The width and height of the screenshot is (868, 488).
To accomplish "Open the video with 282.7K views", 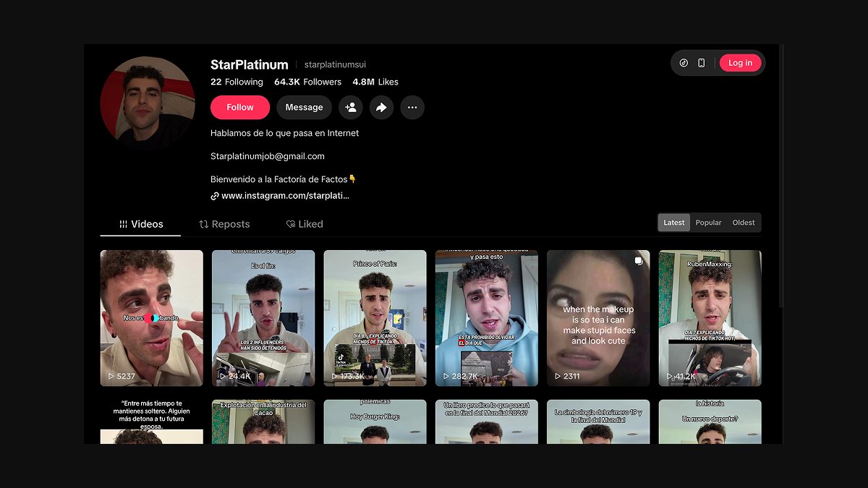I will click(487, 318).
